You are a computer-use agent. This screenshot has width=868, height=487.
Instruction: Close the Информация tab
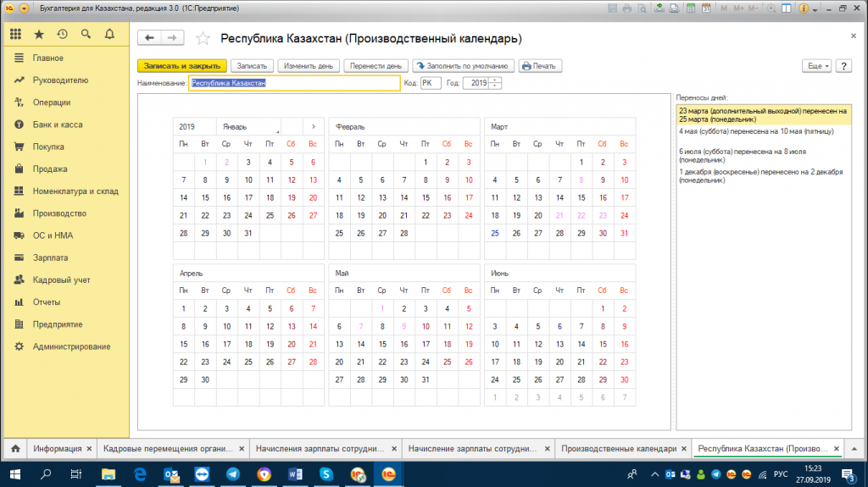coord(88,448)
